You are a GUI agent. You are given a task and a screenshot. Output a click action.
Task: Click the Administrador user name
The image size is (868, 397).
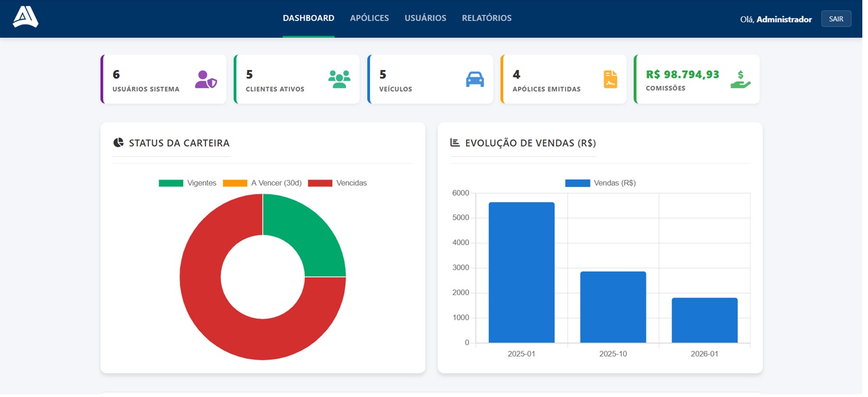pos(784,19)
